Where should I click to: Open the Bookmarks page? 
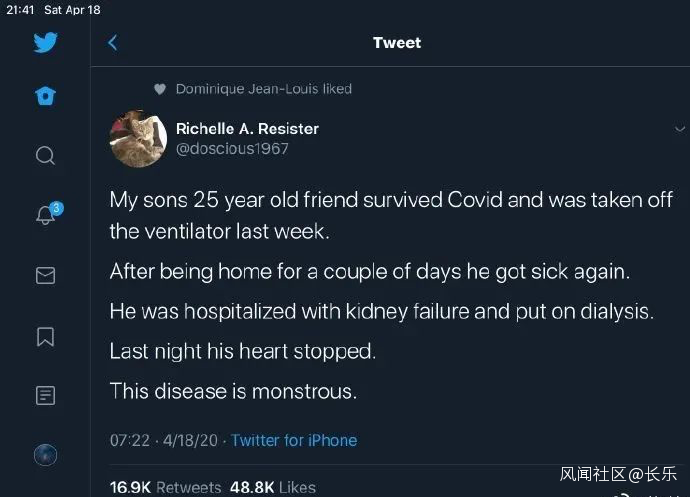coord(45,336)
